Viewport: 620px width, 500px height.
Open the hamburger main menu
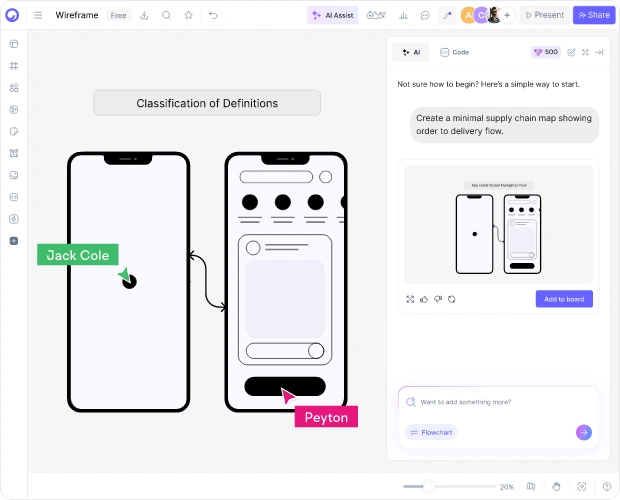coord(38,15)
